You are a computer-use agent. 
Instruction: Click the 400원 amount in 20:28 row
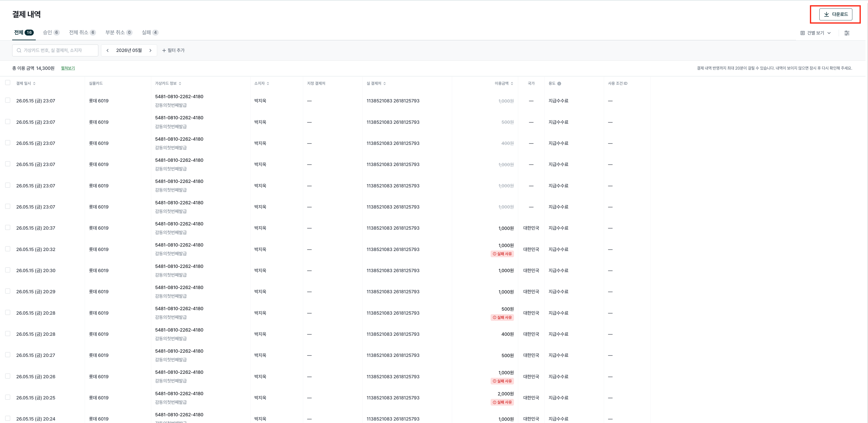pyautogui.click(x=507, y=334)
